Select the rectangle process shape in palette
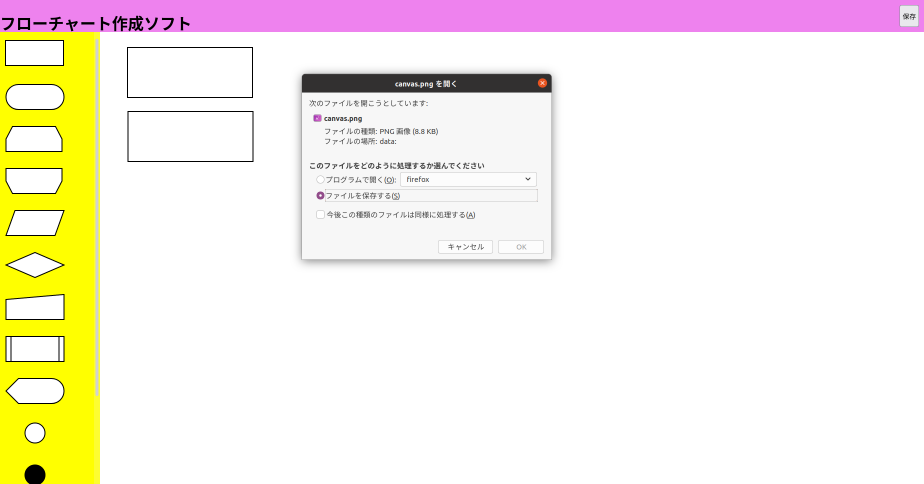The image size is (924, 484). pyautogui.click(x=34, y=53)
